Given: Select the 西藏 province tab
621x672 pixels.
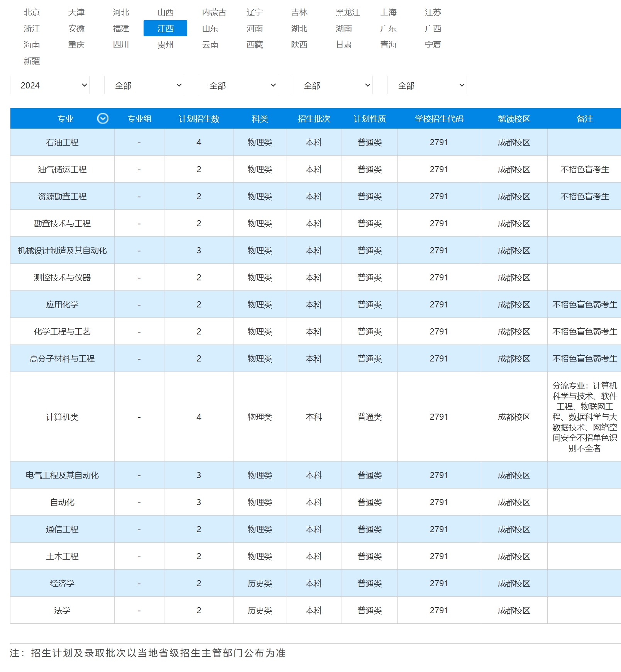Looking at the screenshot, I should [x=255, y=45].
